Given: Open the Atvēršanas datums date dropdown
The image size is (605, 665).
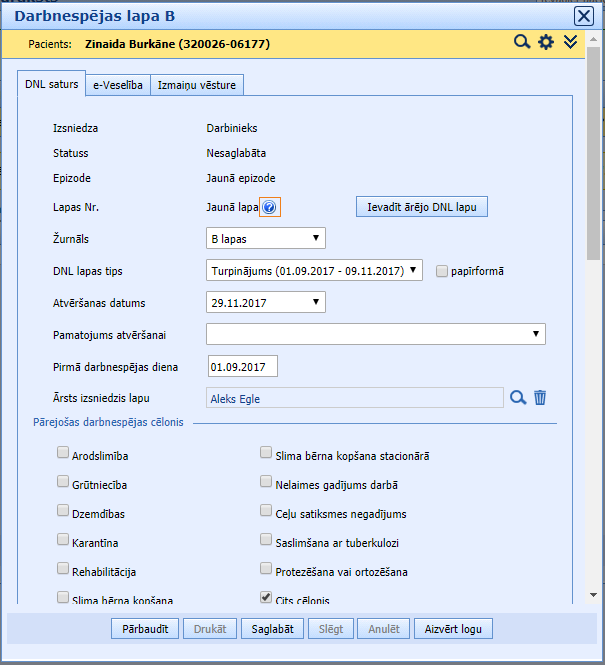Looking at the screenshot, I should click(265, 301).
